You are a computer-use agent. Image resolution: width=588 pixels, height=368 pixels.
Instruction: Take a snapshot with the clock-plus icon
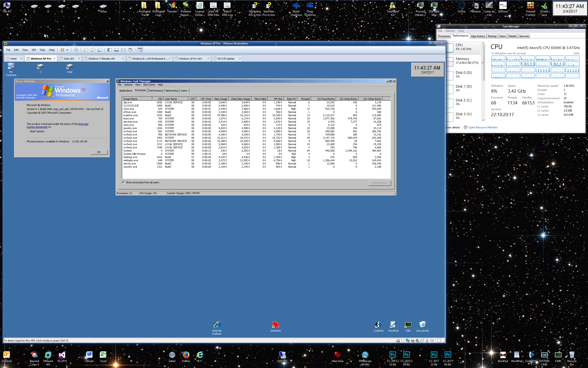[86, 50]
